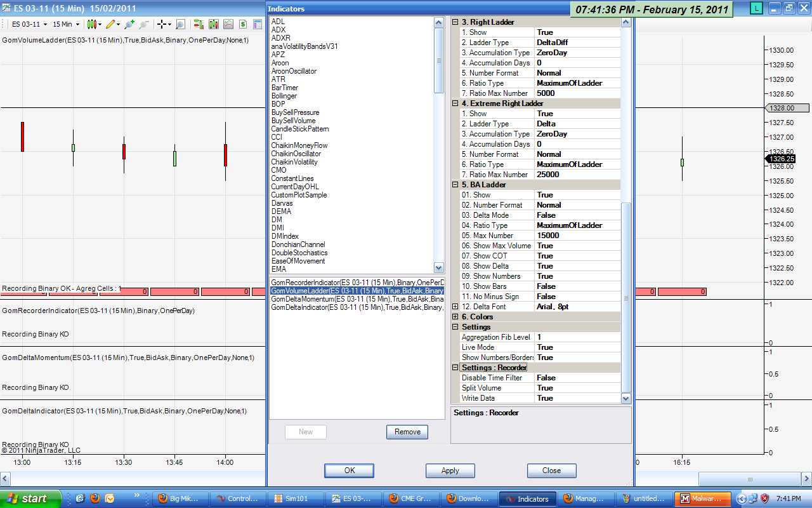812x508 pixels.
Task: Edit the Ratio Max Number 25000 field
Action: point(577,175)
